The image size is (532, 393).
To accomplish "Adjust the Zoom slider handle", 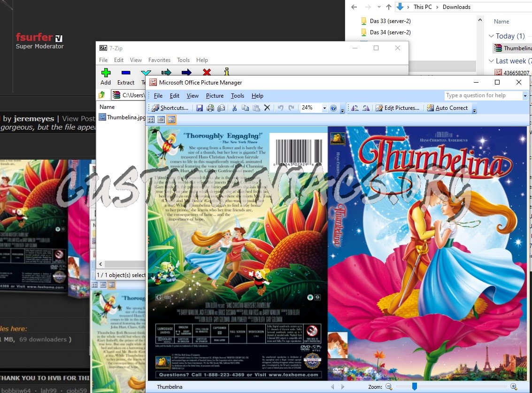I will point(414,386).
